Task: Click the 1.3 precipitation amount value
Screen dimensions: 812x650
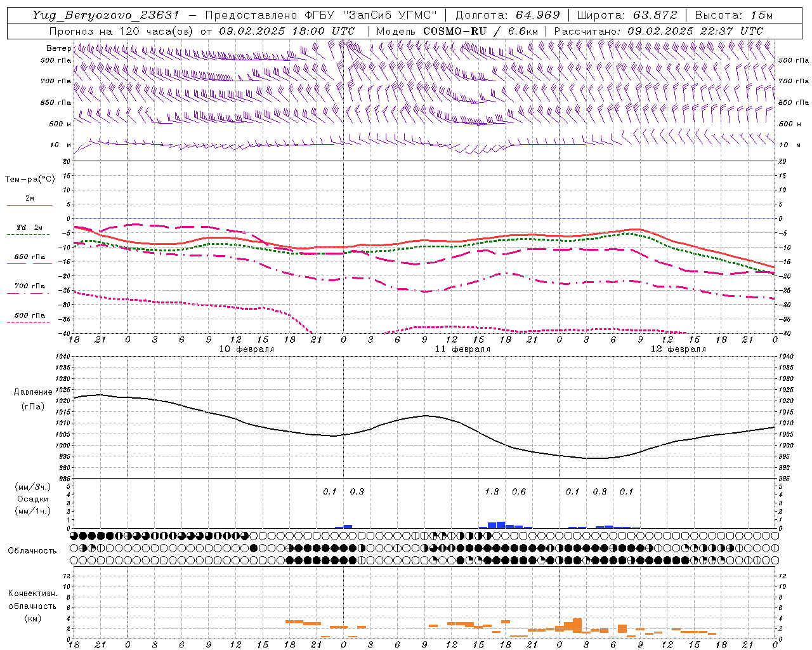Action: click(492, 491)
